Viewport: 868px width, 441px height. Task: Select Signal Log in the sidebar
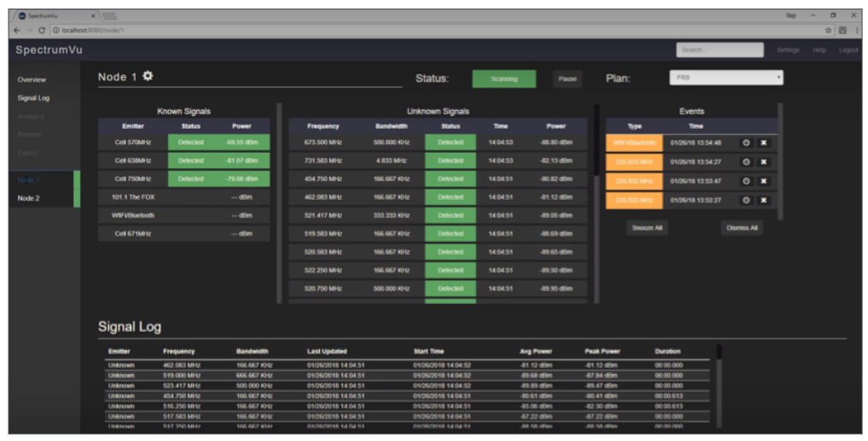33,98
